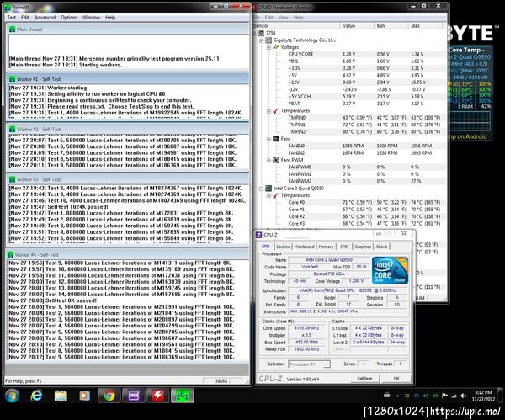Viewport: 505px width, 420px height.
Task: Switch to the Memory tab in CPU-Z
Action: (327, 247)
